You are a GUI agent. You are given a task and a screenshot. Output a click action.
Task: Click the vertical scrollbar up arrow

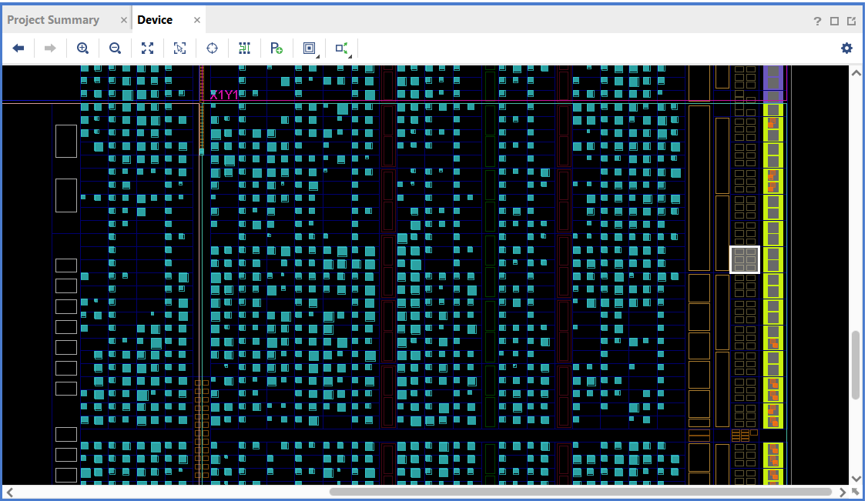click(856, 73)
